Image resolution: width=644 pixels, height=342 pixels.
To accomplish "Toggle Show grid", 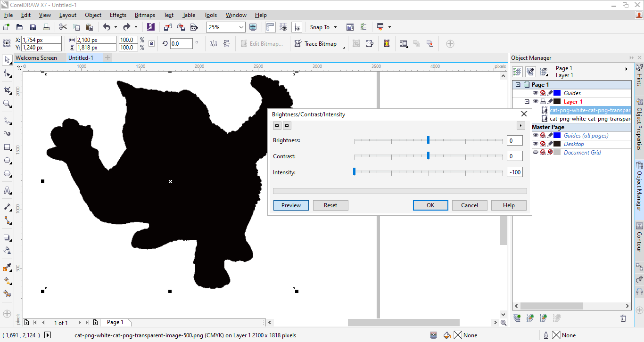I will coord(283,27).
